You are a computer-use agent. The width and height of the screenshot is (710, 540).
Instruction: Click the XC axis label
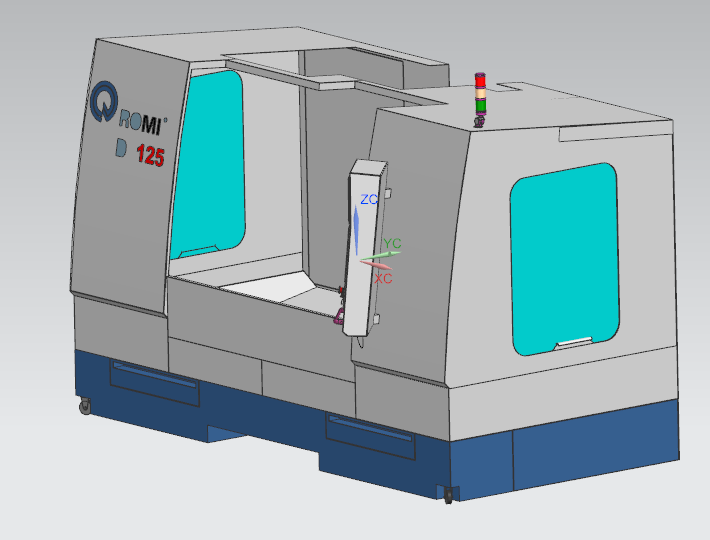383,278
